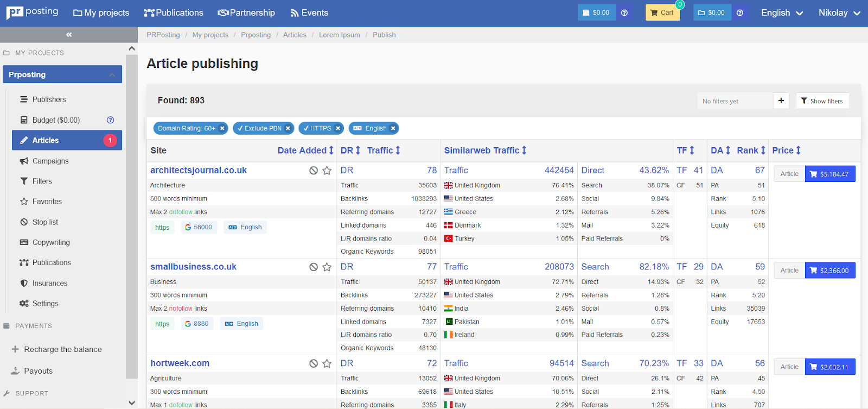Viewport: 868px width, 409px height.
Task: Star smallbusiness.co.uk as favorite
Action: tap(327, 267)
